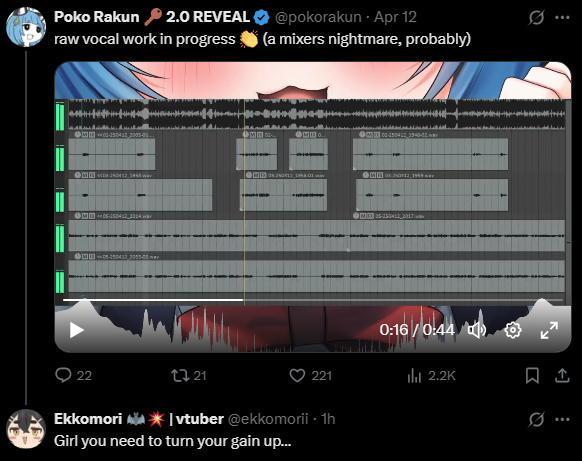View the 2.2K post analytics

click(414, 375)
